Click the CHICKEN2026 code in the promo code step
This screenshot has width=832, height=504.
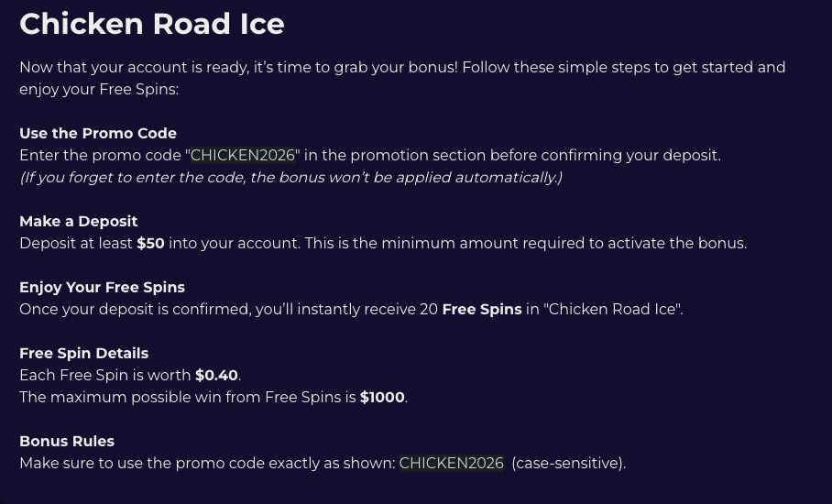tap(242, 156)
